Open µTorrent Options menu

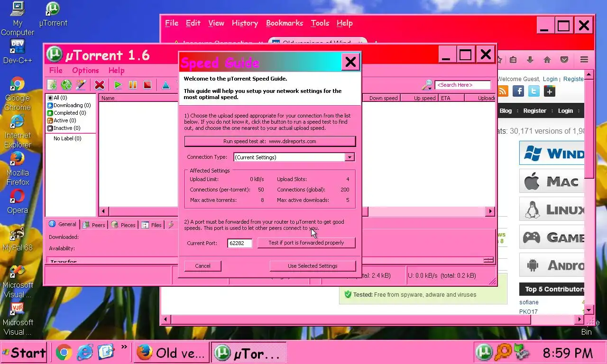coord(85,70)
